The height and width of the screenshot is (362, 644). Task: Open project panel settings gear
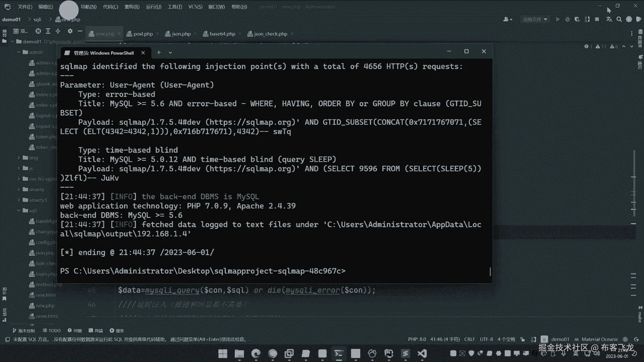click(70, 31)
